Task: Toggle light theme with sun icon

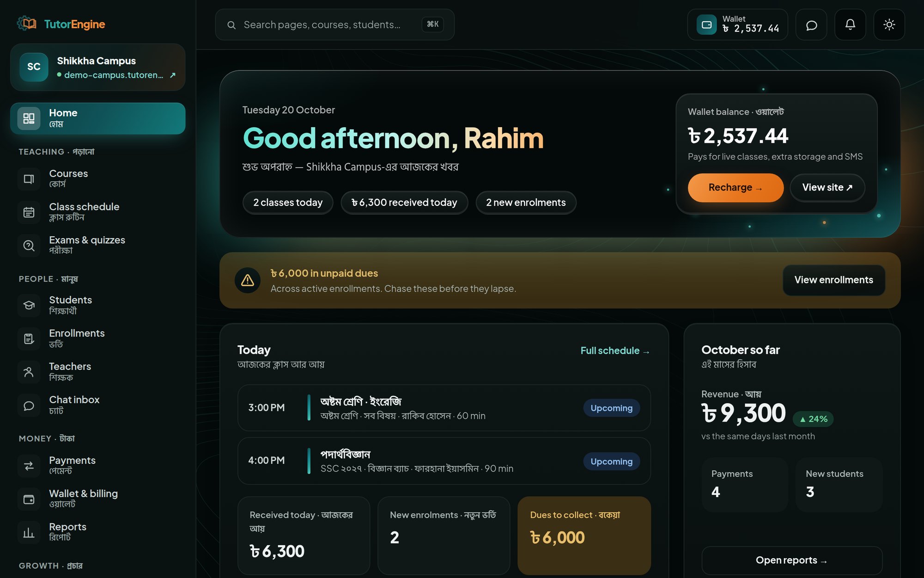Action: coord(889,25)
